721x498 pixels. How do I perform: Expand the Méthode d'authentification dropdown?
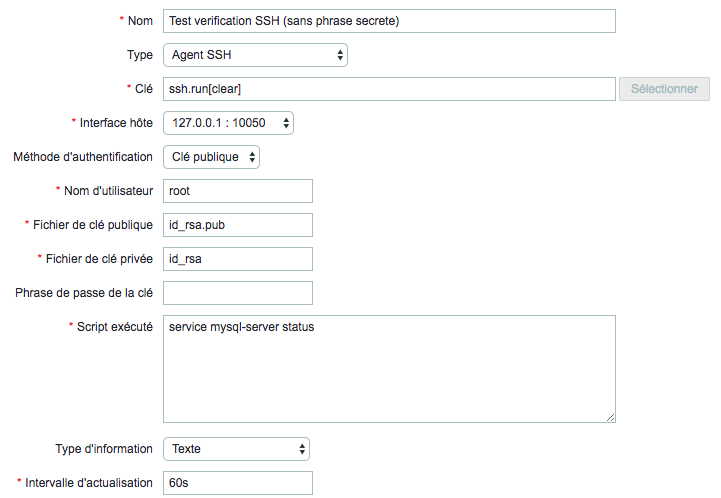(x=211, y=157)
